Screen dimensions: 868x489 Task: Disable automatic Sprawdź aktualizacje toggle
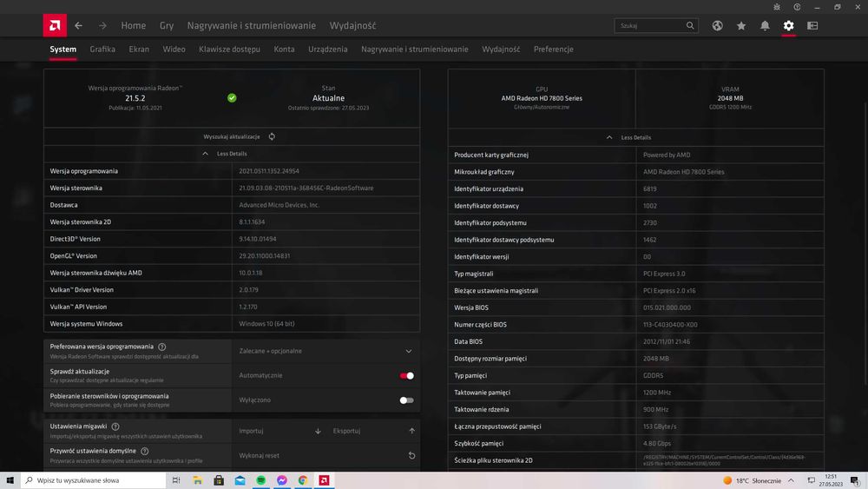pyautogui.click(x=407, y=375)
